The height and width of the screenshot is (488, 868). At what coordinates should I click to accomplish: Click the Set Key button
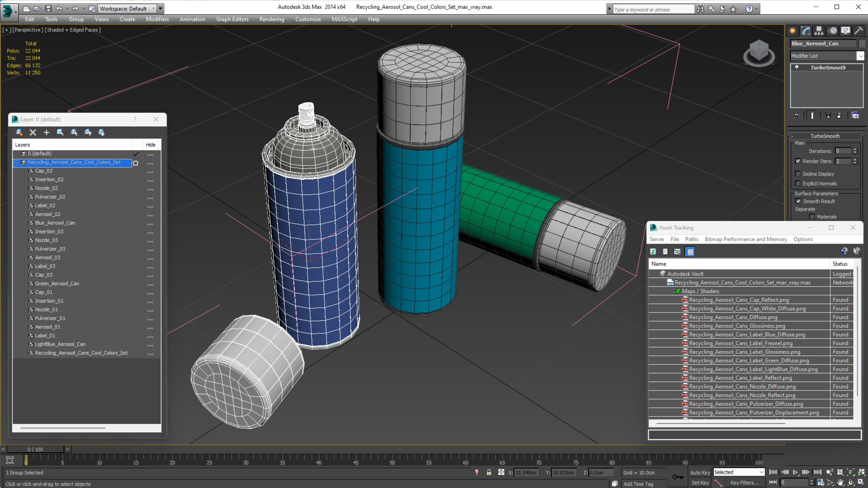700,483
